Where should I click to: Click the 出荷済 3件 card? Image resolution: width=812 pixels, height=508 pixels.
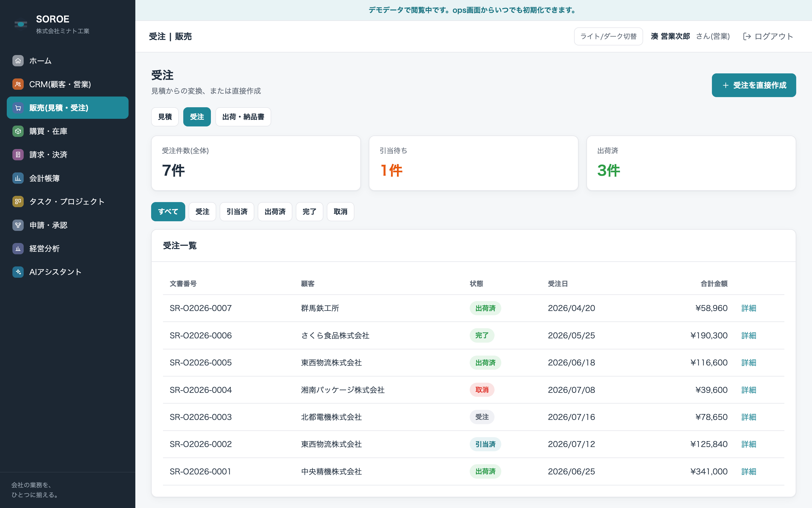(691, 163)
